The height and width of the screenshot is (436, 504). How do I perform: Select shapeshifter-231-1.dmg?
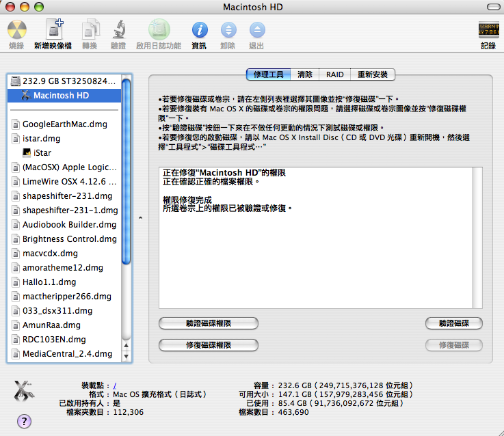coord(64,210)
